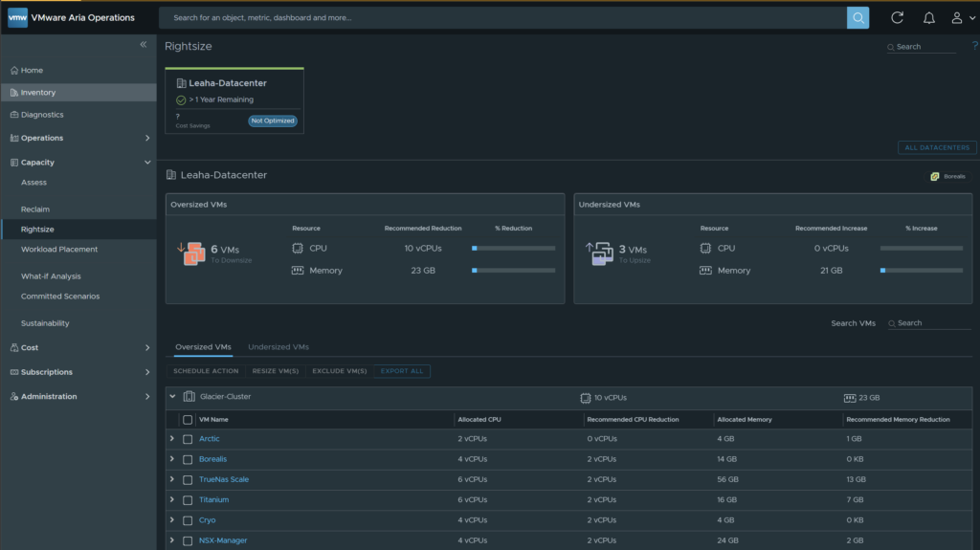Viewport: 980px width, 550px height.
Task: Click the datacenter icon on Leaha-Datacenter card
Action: (181, 83)
